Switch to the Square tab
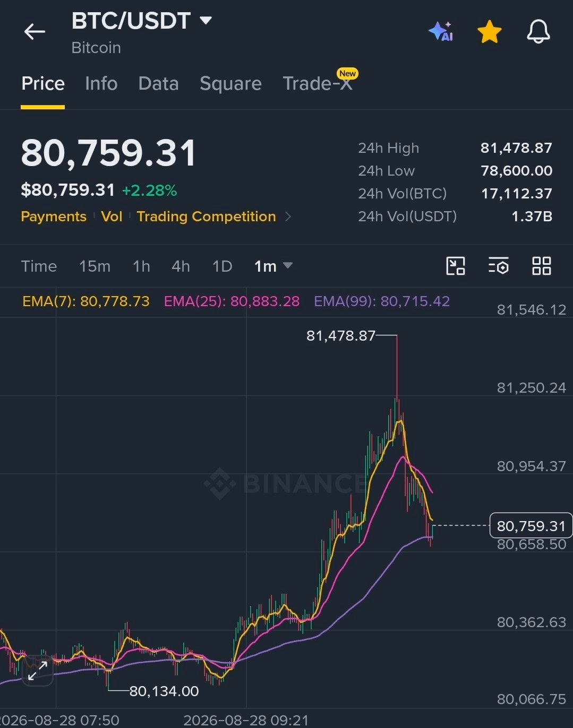This screenshot has height=728, width=573. (230, 83)
